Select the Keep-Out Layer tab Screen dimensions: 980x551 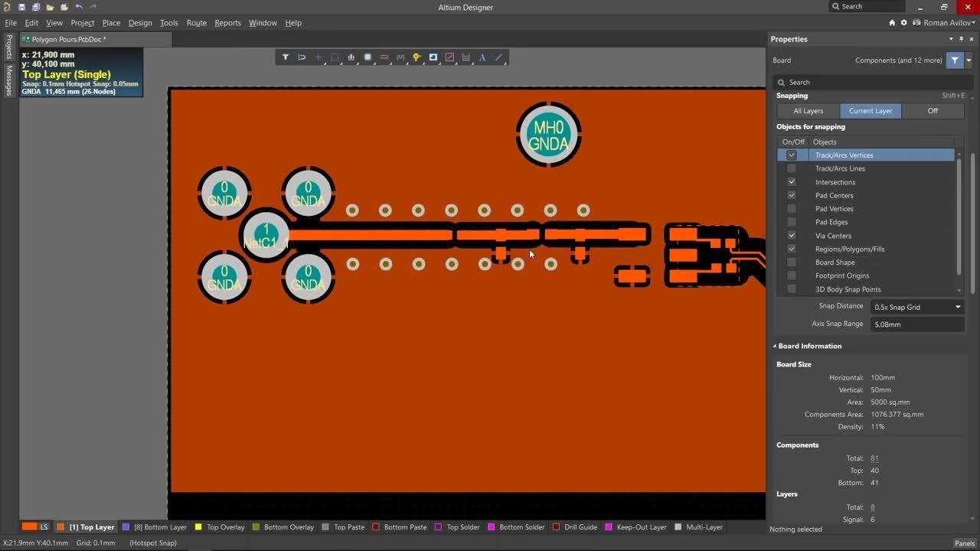point(635,527)
